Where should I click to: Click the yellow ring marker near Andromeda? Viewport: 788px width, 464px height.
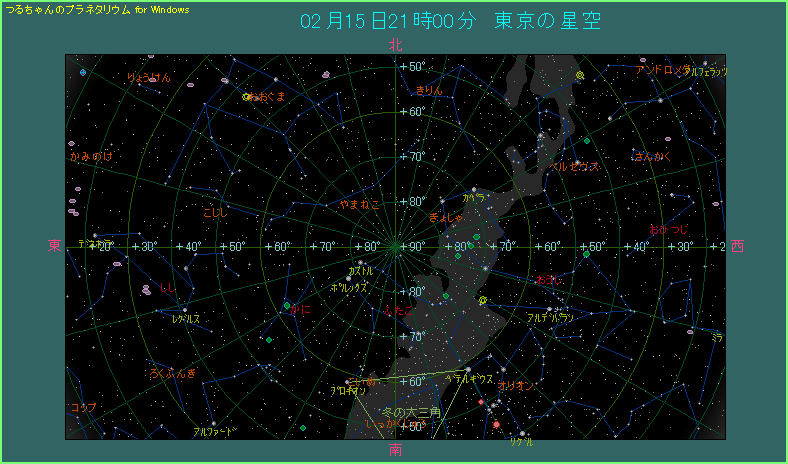[x=581, y=75]
